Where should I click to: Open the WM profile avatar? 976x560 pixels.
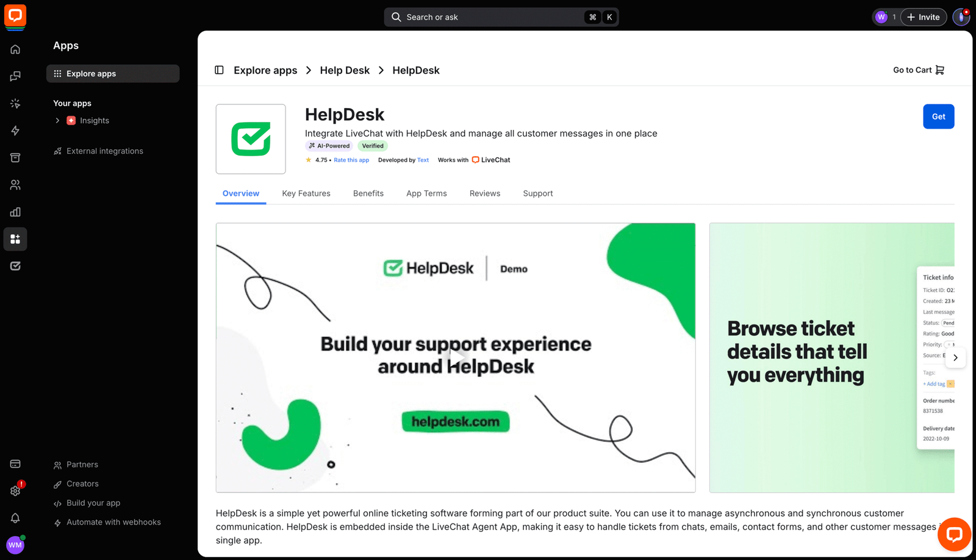coord(15,545)
